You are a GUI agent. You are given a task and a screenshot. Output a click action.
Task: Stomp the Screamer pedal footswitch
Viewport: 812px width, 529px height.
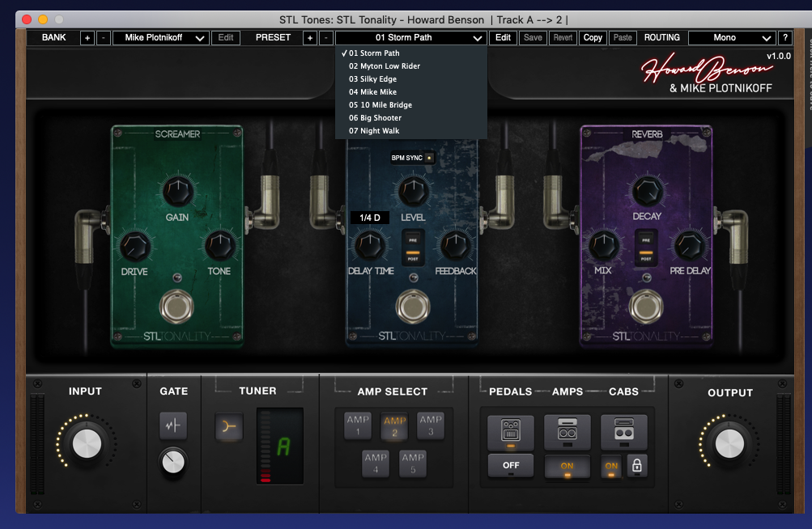(x=176, y=307)
